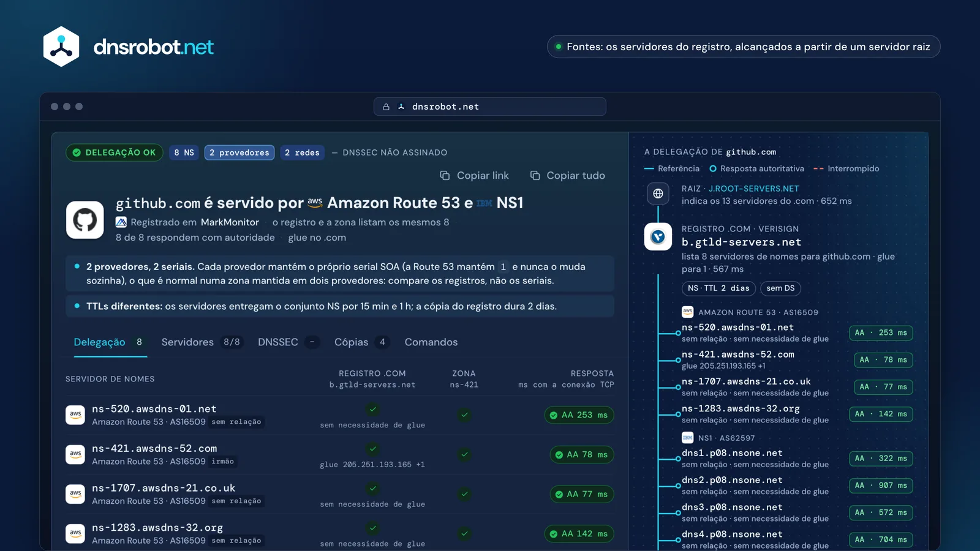
Task: Click the Copiar link button
Action: pos(475,176)
